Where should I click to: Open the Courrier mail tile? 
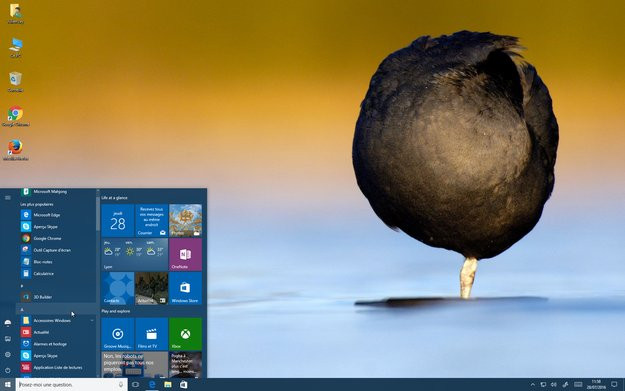[151, 220]
